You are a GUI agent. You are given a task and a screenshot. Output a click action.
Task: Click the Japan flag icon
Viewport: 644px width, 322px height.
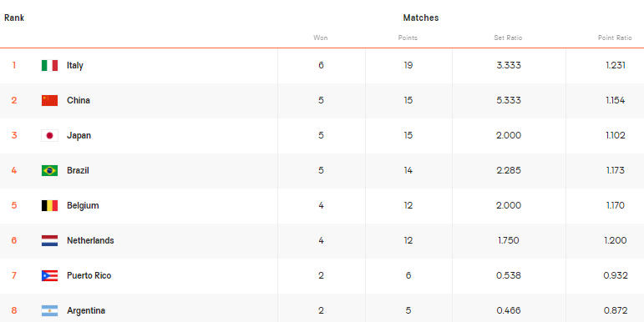(x=49, y=135)
